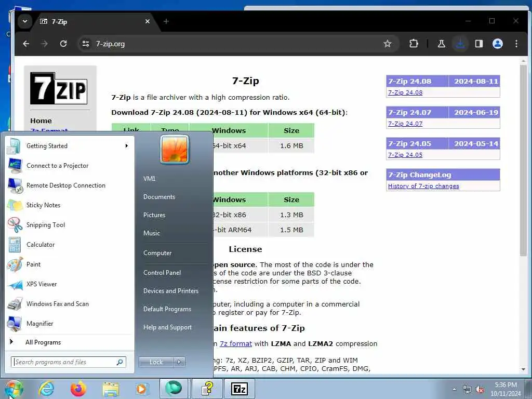532x399 pixels.
Task: Expand All Programs list
Action: pos(69,342)
